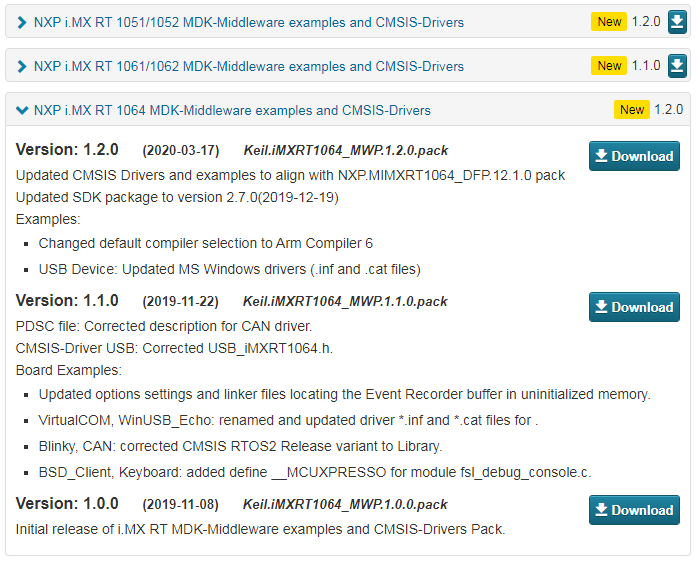Screen dimensions: 697x562
Task: Select Keil.iMXRT1064_MWP.1.0.0.pack file name
Action: point(345,505)
